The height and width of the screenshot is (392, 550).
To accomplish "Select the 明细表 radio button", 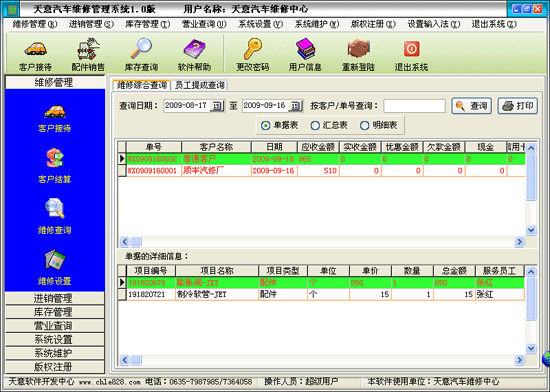I will point(364,126).
